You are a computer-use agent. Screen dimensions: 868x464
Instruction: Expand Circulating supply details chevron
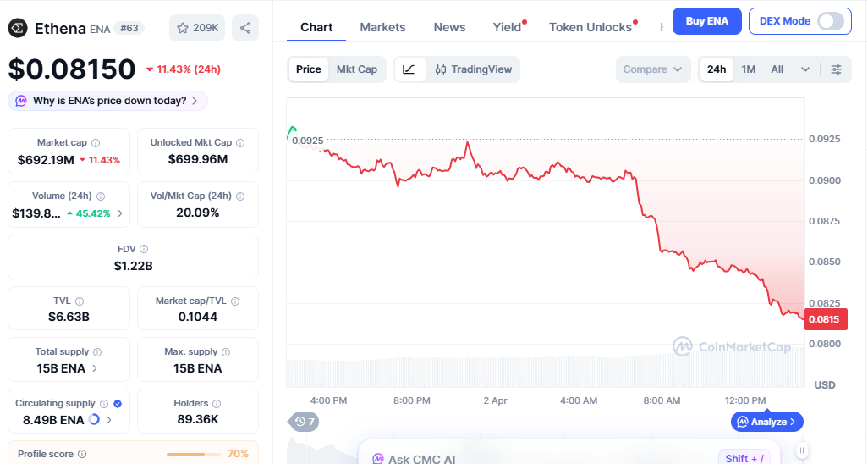[109, 420]
